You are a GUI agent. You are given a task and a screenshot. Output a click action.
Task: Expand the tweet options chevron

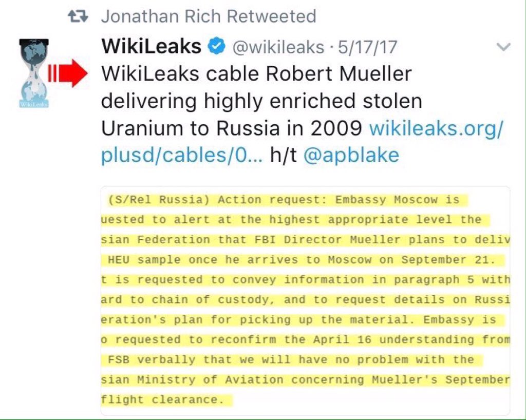[504, 47]
